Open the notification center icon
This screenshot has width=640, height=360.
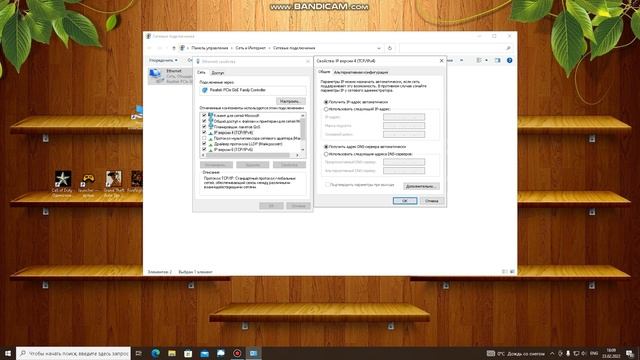[x=630, y=353]
